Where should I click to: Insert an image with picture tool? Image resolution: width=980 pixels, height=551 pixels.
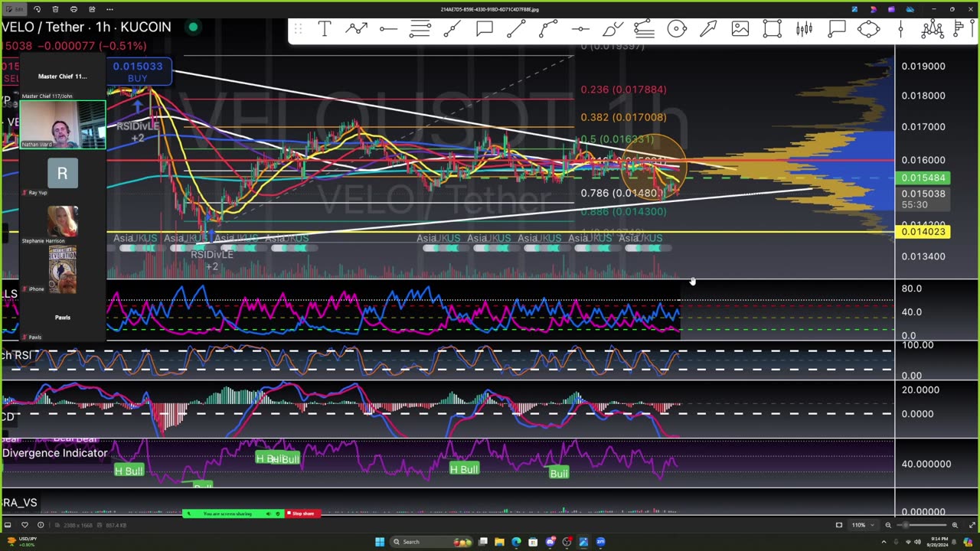click(x=740, y=29)
